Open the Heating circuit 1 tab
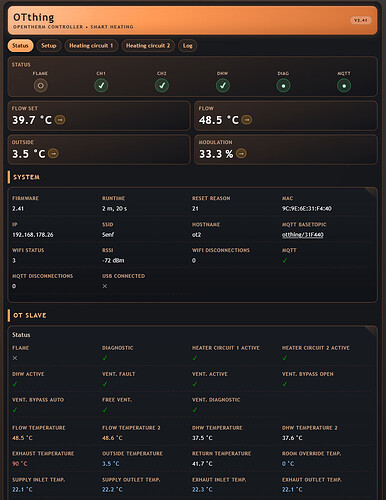The image size is (386, 500). click(91, 46)
